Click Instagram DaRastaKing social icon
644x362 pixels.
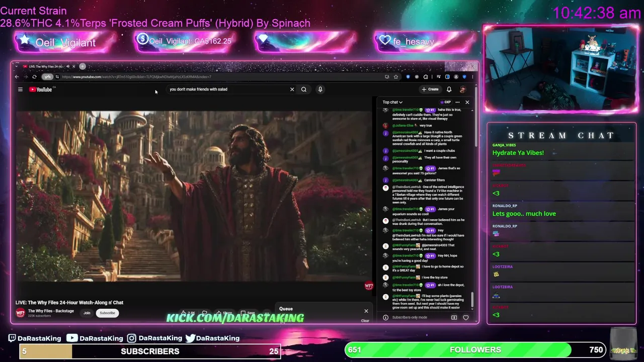coord(132,338)
